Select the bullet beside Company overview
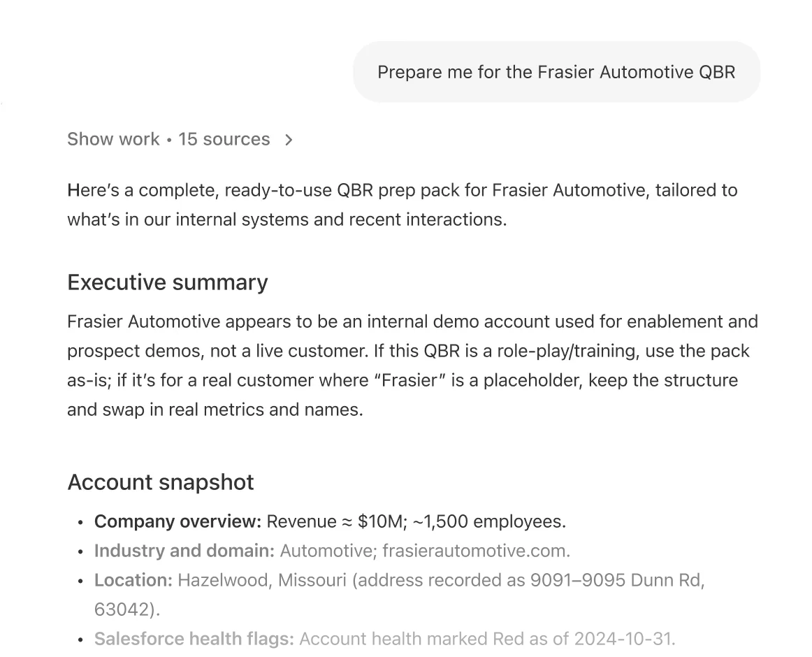Viewport: 812px width, 657px height. (x=82, y=522)
